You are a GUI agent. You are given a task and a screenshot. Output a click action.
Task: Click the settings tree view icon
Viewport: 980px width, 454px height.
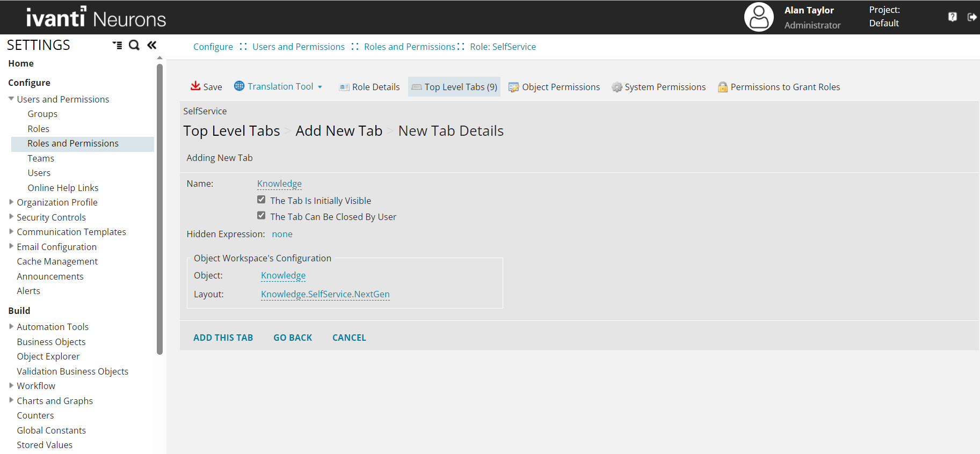[117, 45]
